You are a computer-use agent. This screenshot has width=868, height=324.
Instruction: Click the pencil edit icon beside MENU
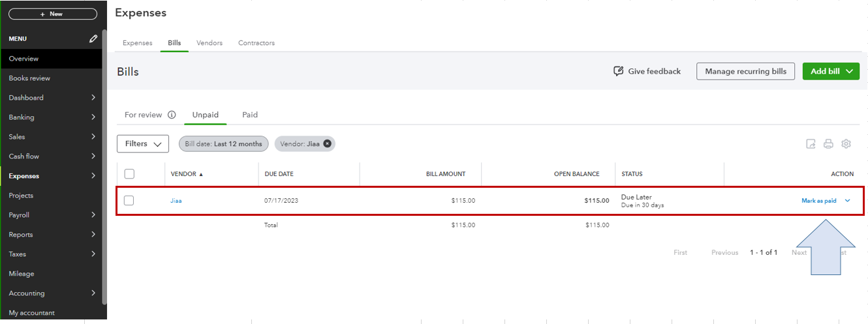(93, 39)
